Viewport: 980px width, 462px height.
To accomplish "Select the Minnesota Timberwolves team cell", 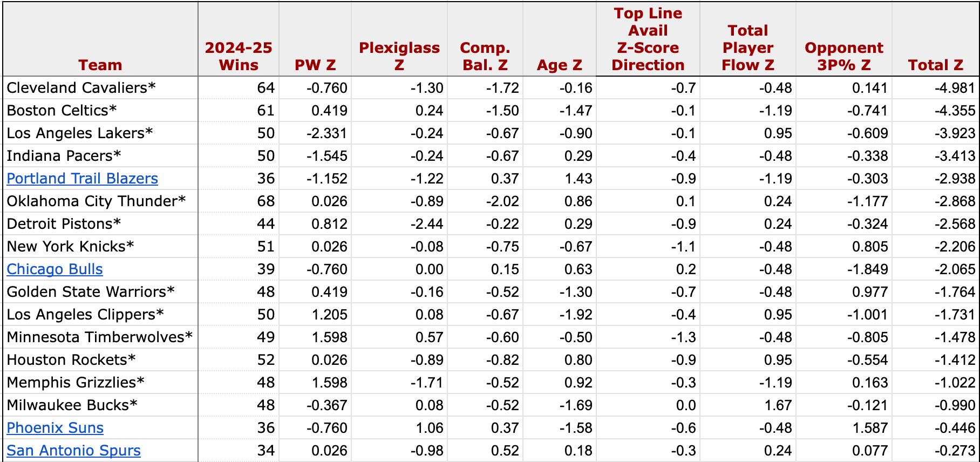I will point(100,337).
